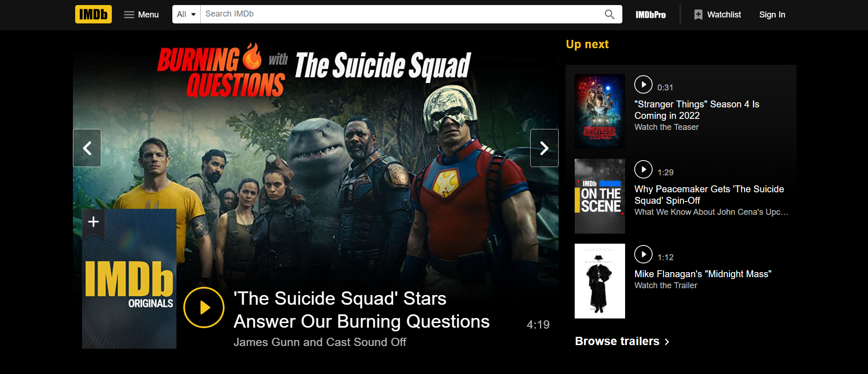
Task: Open Browse trailers link
Action: (x=622, y=341)
